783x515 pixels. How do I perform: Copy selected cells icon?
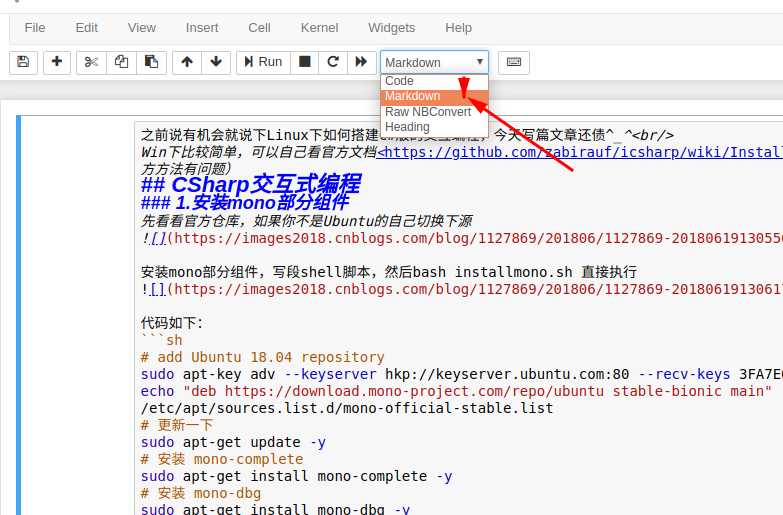pyautogui.click(x=121, y=62)
